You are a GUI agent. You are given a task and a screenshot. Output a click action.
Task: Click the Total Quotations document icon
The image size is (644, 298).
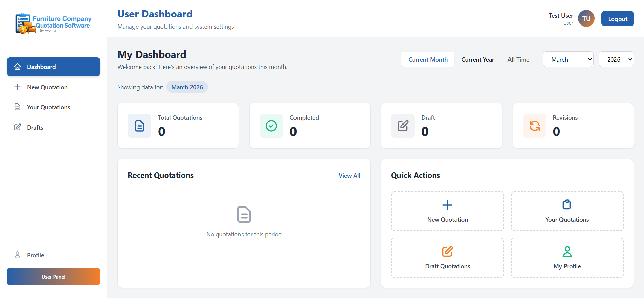tap(140, 126)
